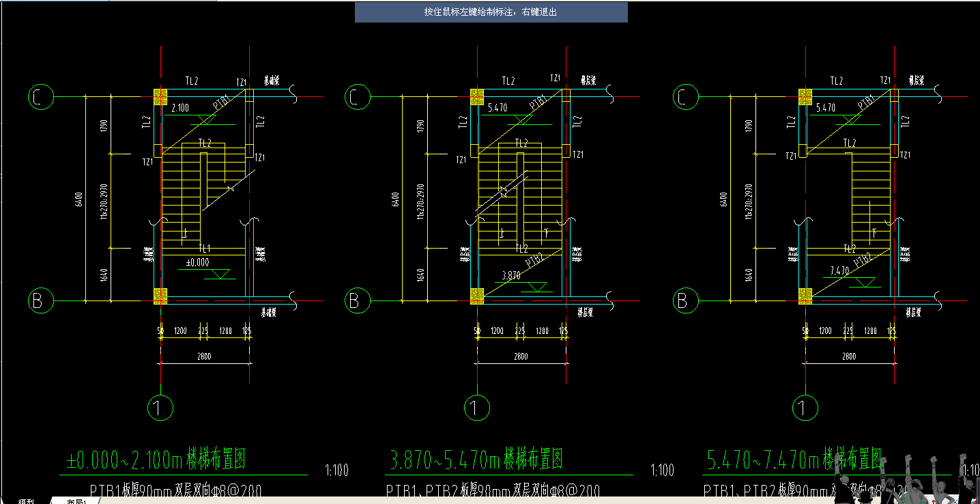980x504 pixels.
Task: Select axis bubble C of the 5.470~7.470m plan
Action: coord(685,97)
